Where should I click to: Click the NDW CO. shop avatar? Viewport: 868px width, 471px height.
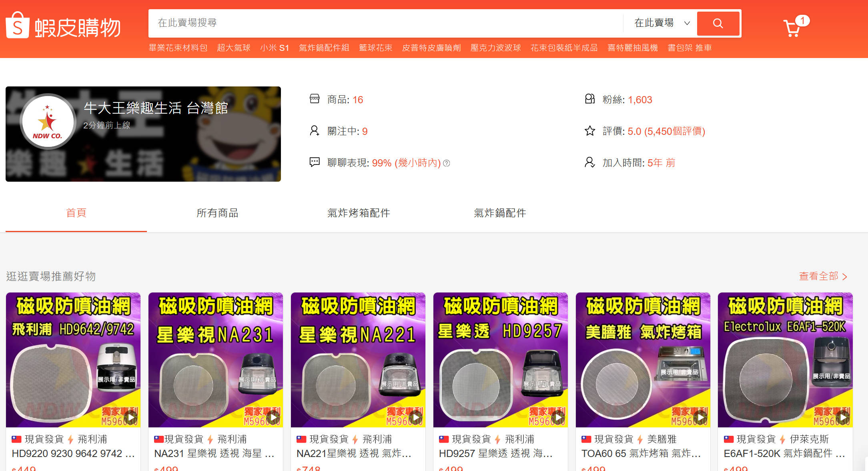point(48,121)
